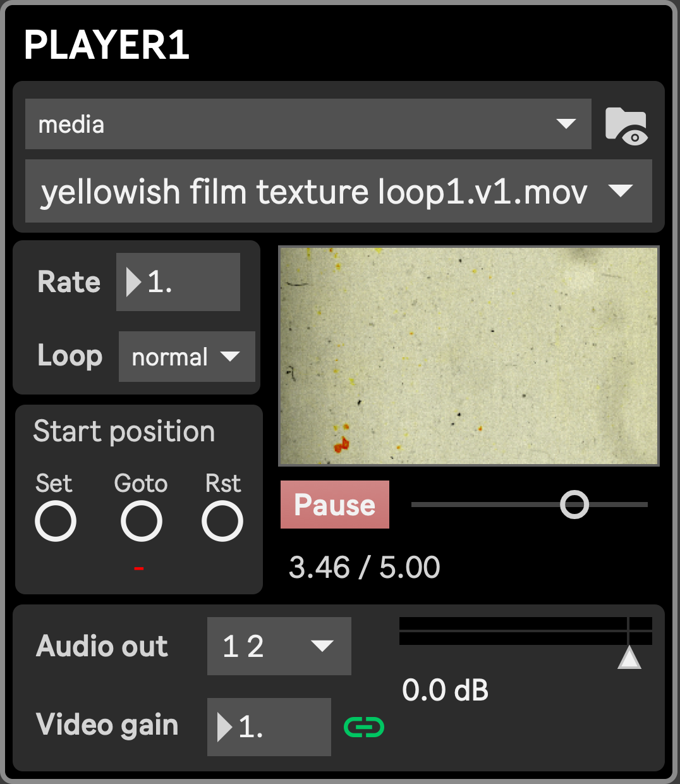Toggle the green audio-video gain link icon

click(x=364, y=727)
